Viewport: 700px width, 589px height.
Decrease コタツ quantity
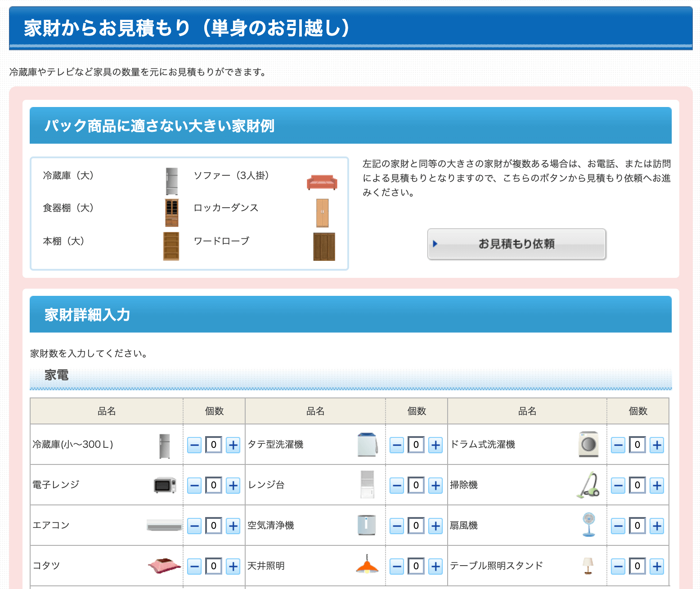pos(194,567)
